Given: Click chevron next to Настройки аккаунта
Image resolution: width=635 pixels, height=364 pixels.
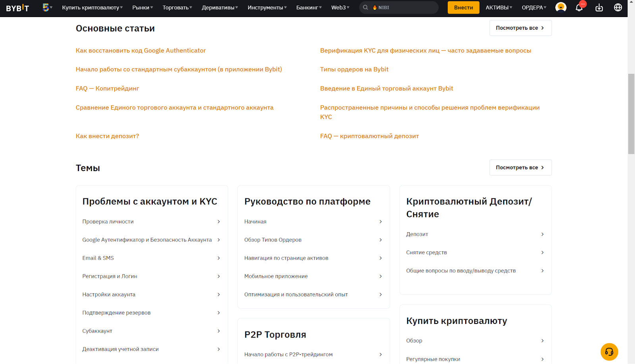Looking at the screenshot, I should pyautogui.click(x=219, y=295).
